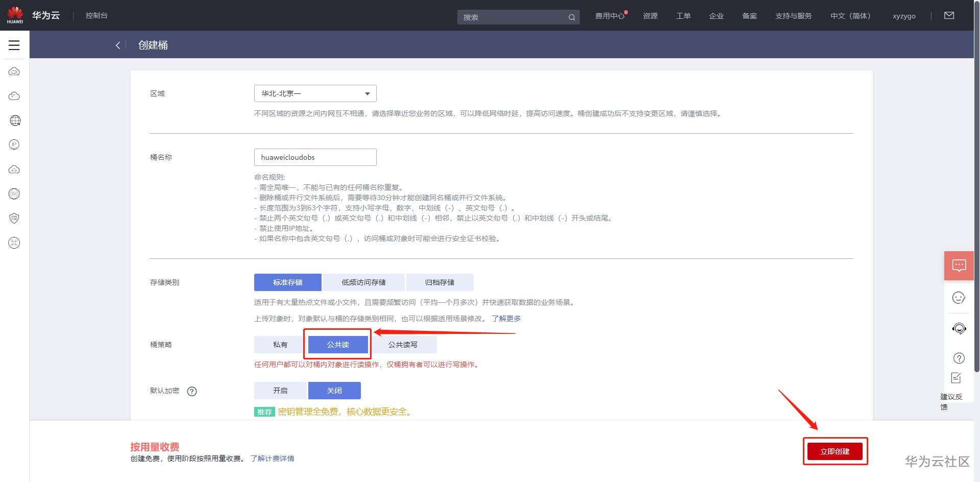Click the 按用量收费 billing heading
980x482 pixels.
[155, 447]
